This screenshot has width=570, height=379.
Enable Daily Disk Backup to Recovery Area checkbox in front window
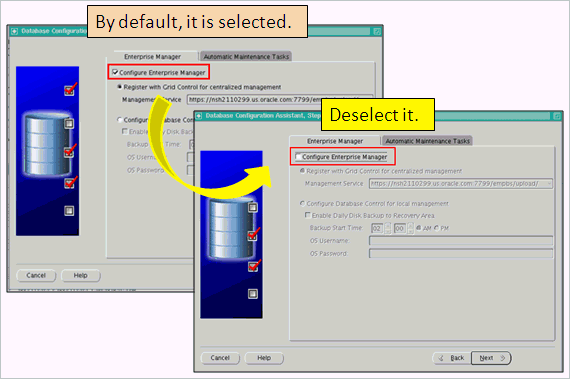point(308,215)
